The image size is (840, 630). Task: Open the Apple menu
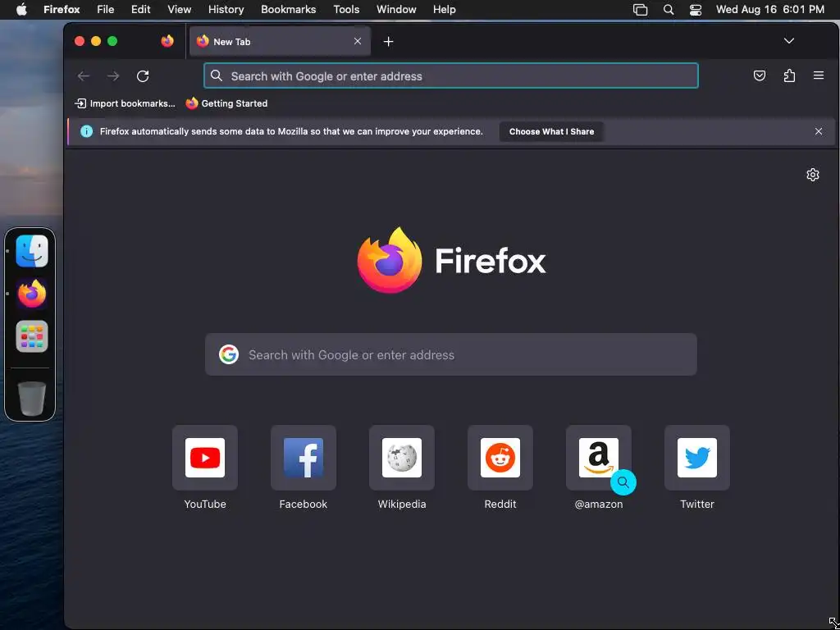[21, 9]
